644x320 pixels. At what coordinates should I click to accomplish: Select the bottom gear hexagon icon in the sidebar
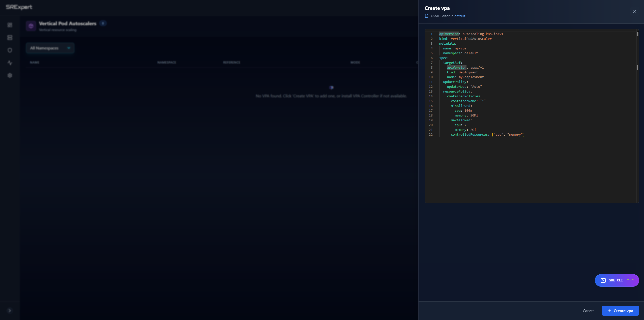[x=10, y=75]
